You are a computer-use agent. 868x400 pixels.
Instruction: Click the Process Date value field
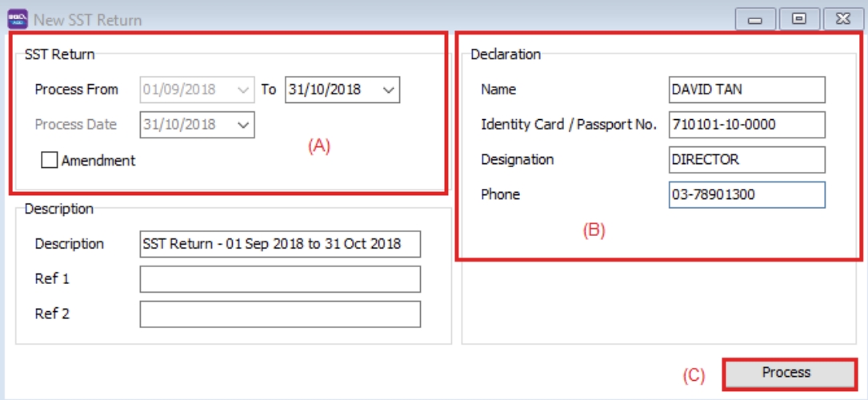click(x=186, y=125)
